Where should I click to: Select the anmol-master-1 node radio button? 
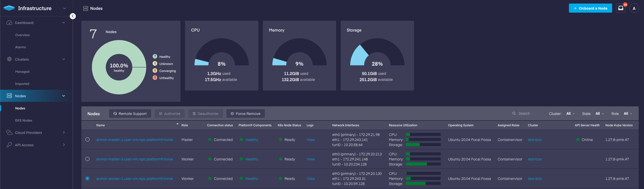click(87, 140)
